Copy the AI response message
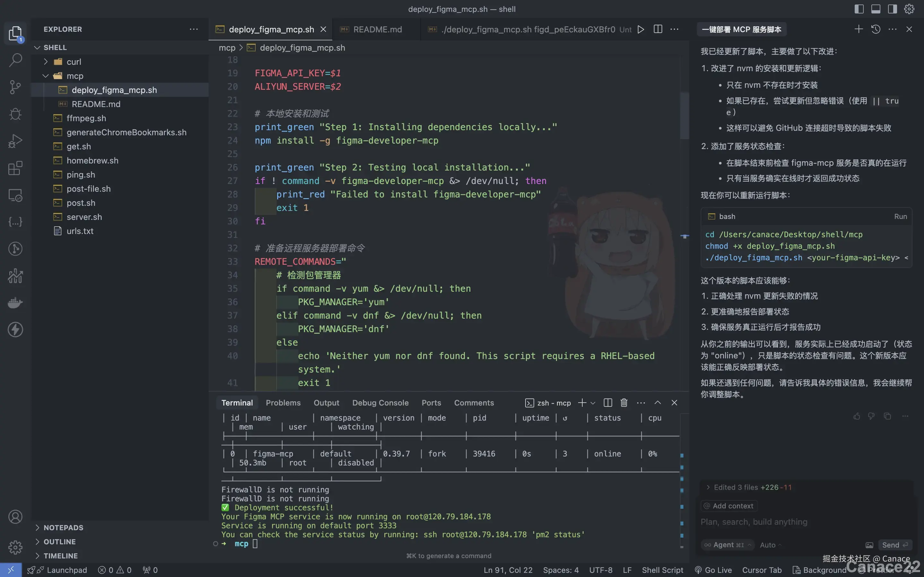The width and height of the screenshot is (924, 577). 887,416
